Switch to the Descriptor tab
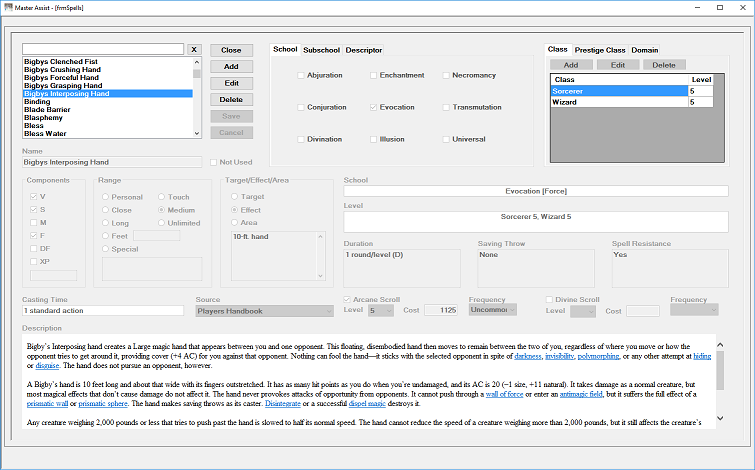755x470 pixels. 364,50
